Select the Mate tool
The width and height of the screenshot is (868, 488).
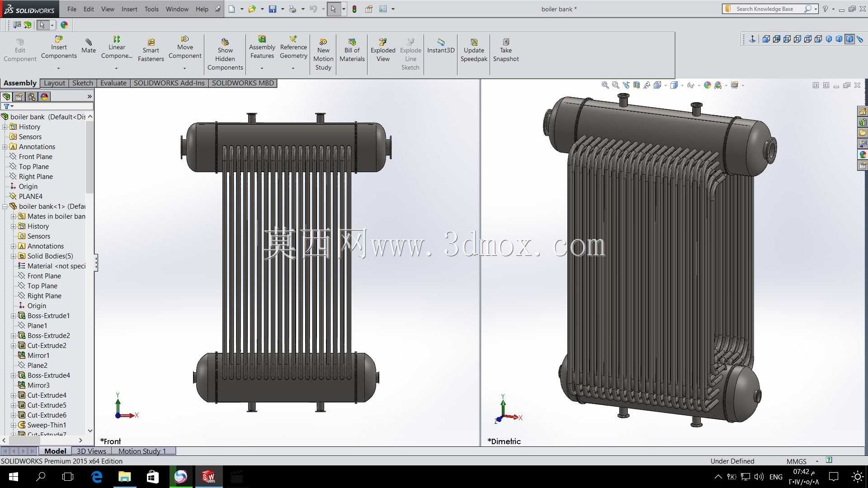click(89, 46)
